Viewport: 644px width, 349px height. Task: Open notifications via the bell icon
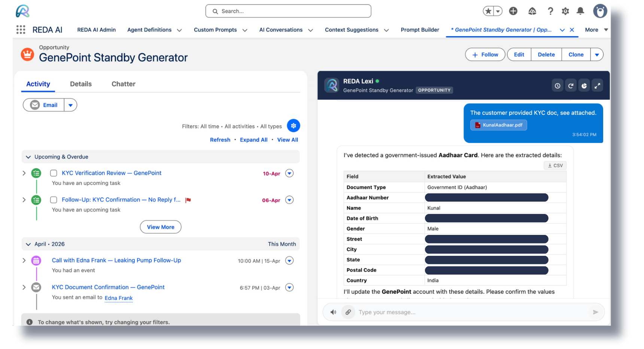tap(580, 11)
